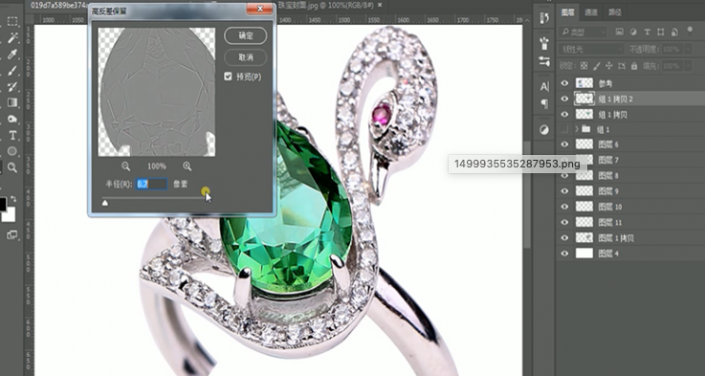This screenshot has height=376, width=705.
Task: Zoom in the High Pass preview
Action: tap(187, 166)
